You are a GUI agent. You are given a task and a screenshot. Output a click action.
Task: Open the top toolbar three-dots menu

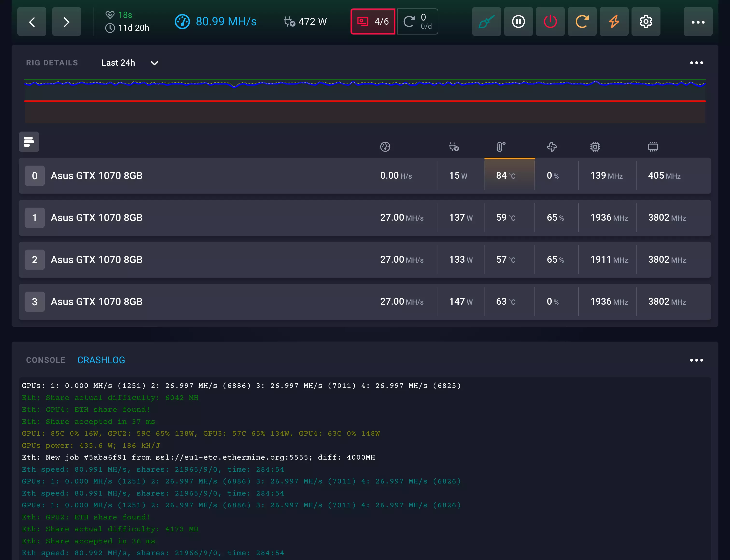coord(698,22)
